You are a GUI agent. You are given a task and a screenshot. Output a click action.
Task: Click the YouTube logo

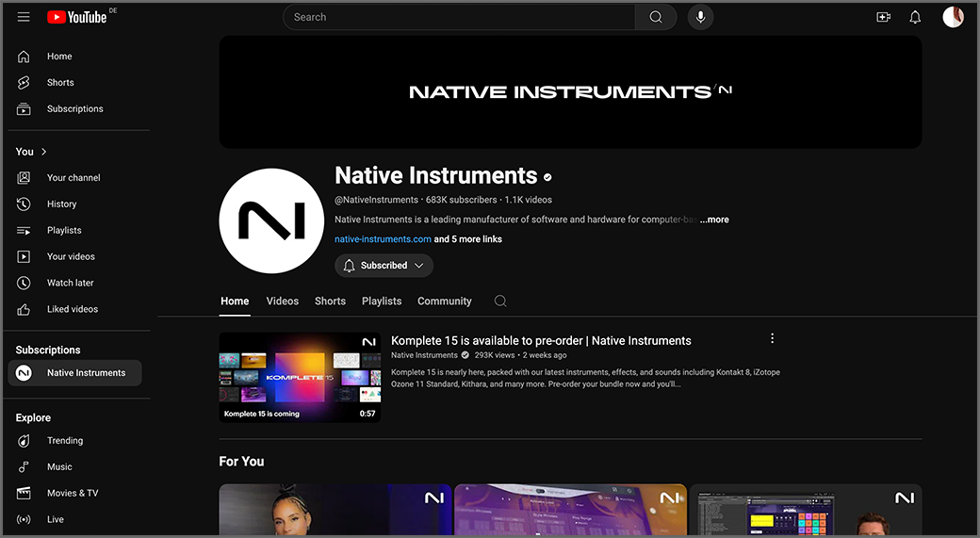[x=77, y=17]
